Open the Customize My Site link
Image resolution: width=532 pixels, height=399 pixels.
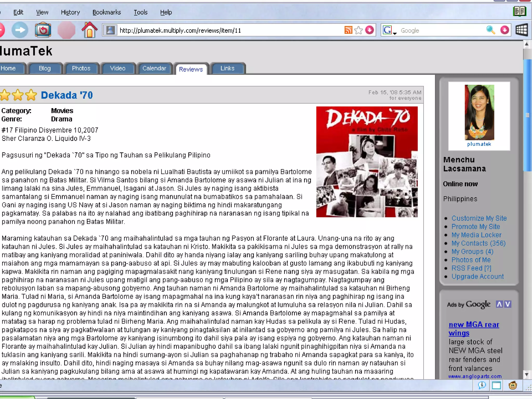pos(479,218)
